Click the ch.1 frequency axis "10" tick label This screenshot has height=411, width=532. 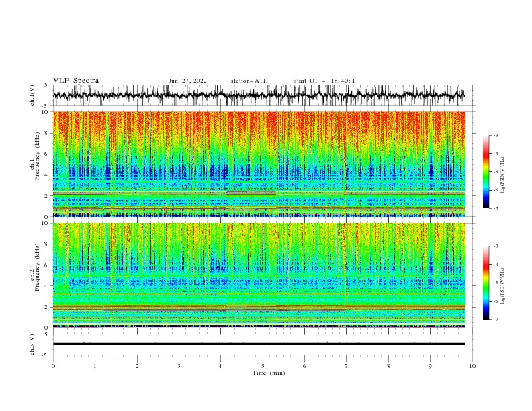[46, 112]
